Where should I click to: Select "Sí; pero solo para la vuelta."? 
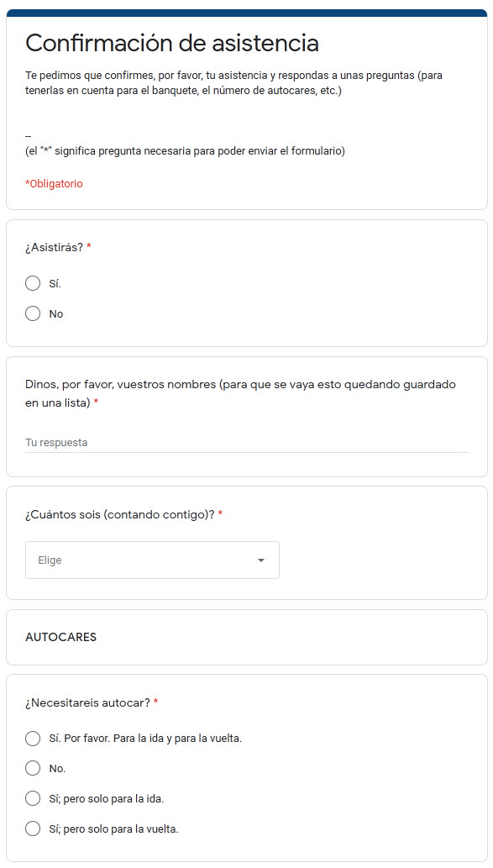33,829
